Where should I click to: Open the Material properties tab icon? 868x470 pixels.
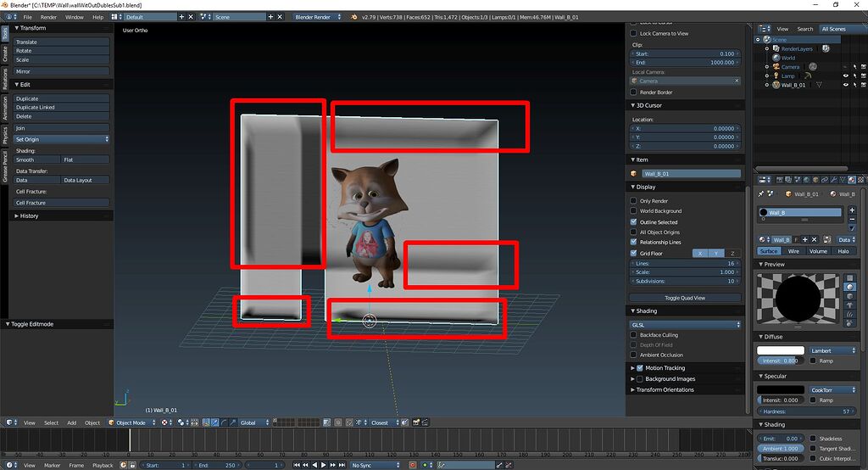852,180
